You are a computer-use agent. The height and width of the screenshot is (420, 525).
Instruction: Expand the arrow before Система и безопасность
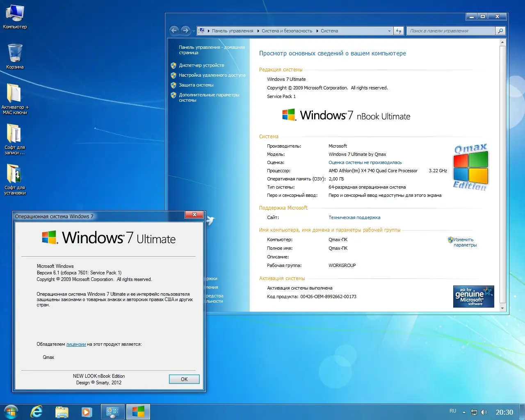click(x=258, y=31)
